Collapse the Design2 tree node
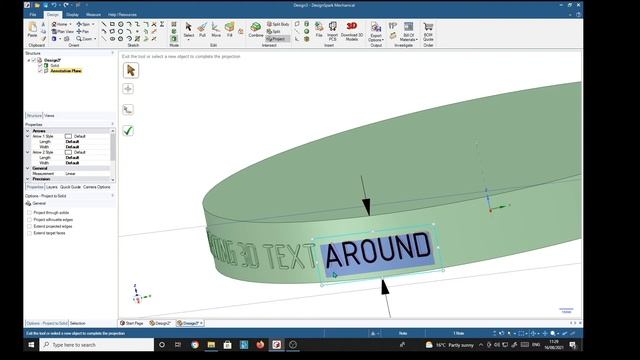 29,60
